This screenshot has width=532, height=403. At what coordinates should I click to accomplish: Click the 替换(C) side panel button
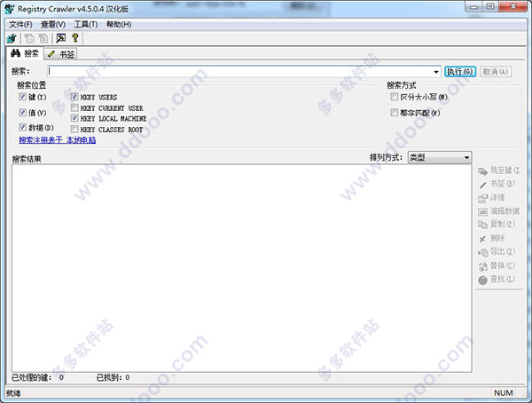coord(497,265)
